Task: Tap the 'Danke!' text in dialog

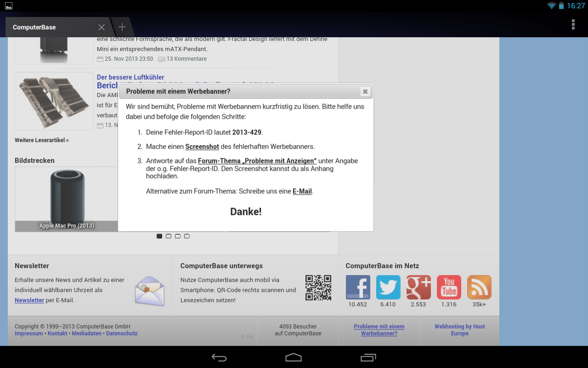Action: pos(246,212)
